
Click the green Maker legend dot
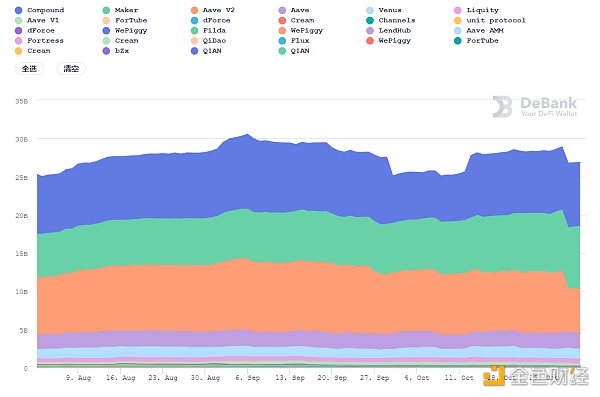click(x=106, y=10)
